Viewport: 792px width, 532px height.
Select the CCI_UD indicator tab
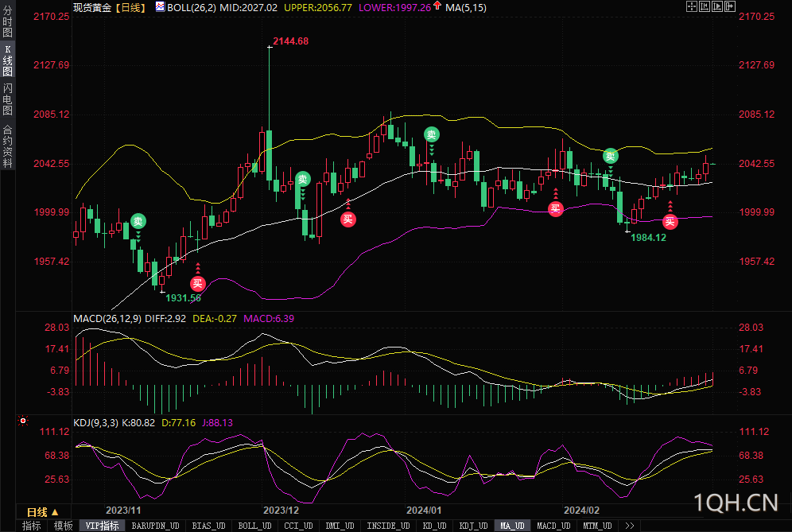click(298, 526)
